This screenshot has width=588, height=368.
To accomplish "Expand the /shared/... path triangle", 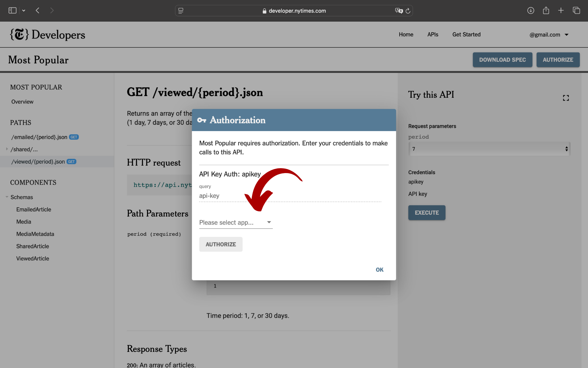I will [7, 149].
